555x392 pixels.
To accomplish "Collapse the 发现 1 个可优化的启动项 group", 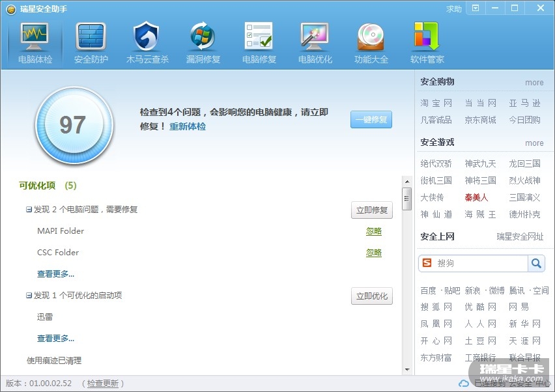I will point(29,296).
